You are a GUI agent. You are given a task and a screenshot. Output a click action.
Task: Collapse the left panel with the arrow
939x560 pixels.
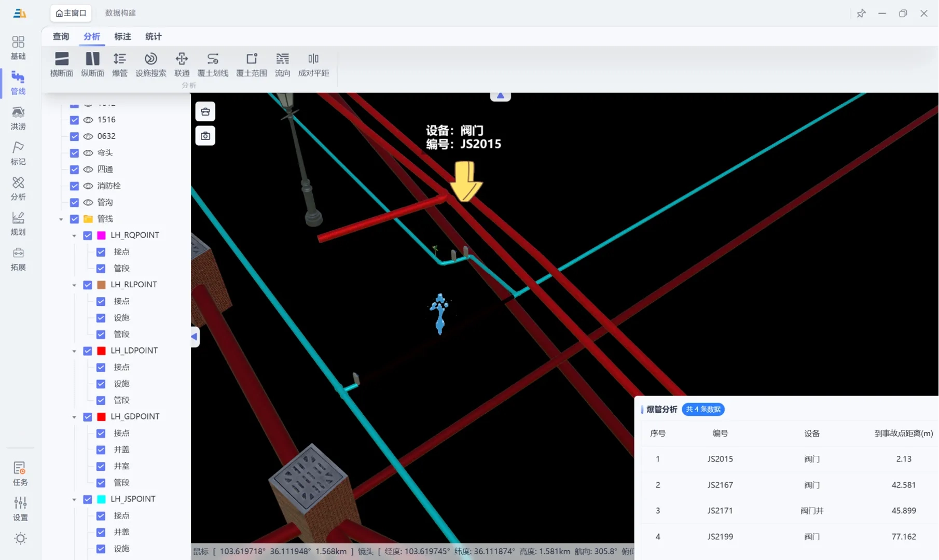pyautogui.click(x=194, y=336)
